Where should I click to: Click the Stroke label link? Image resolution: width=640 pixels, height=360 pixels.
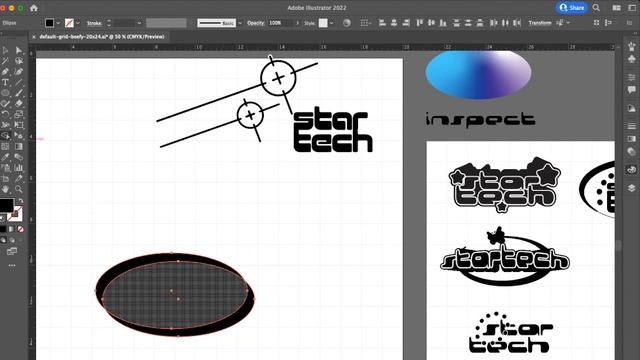pyautogui.click(x=94, y=23)
